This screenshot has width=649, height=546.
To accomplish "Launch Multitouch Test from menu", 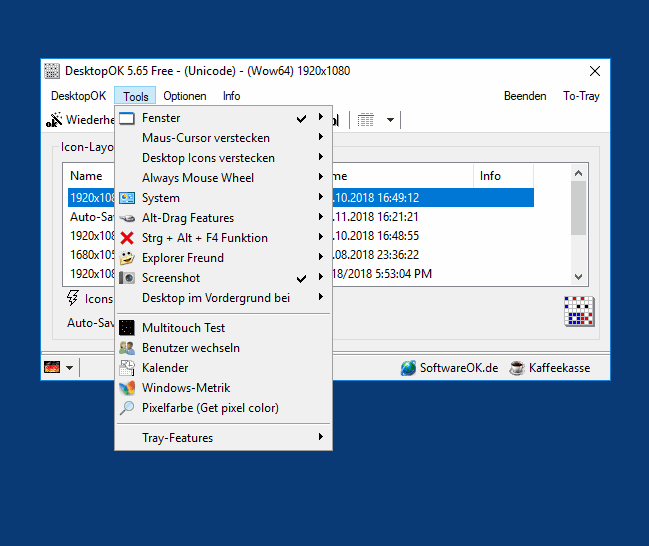I will coord(224,328).
